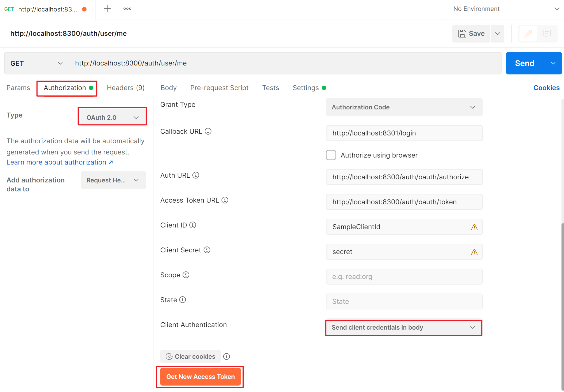The height and width of the screenshot is (392, 564).
Task: Click Callback URL info icon
Action: click(x=208, y=131)
